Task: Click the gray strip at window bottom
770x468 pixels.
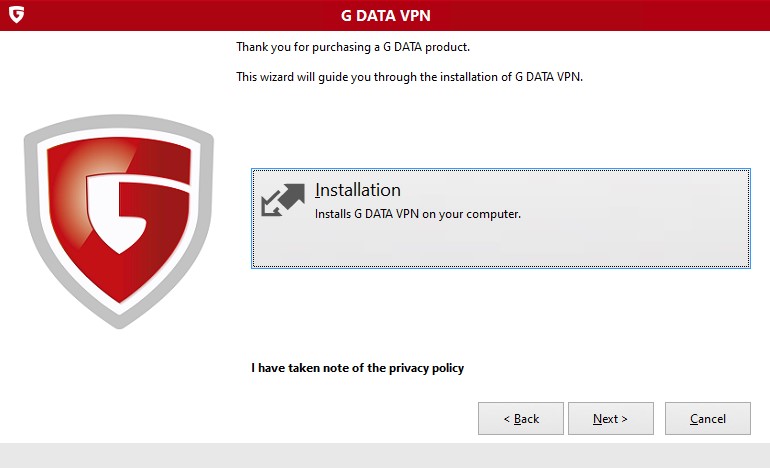Action: pos(385,455)
